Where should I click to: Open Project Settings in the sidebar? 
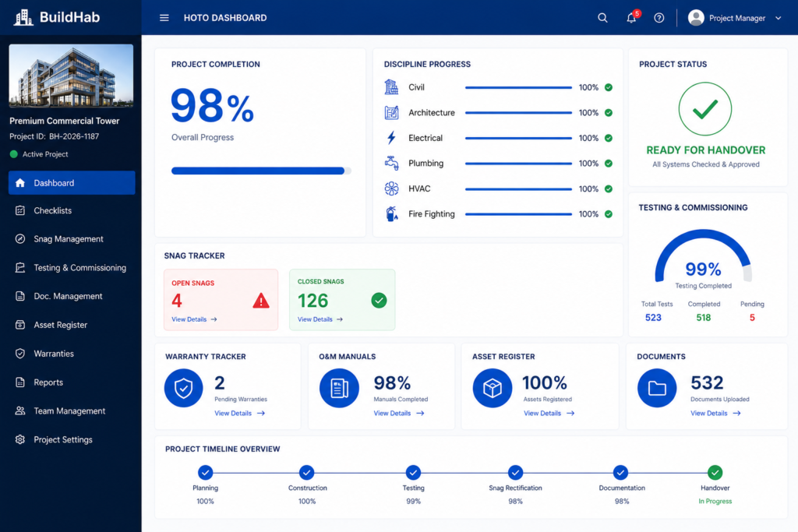tap(72, 439)
